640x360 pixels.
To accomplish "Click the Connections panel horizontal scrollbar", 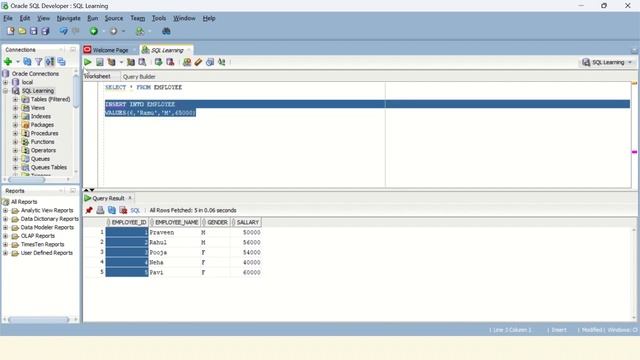I will 27,180.
